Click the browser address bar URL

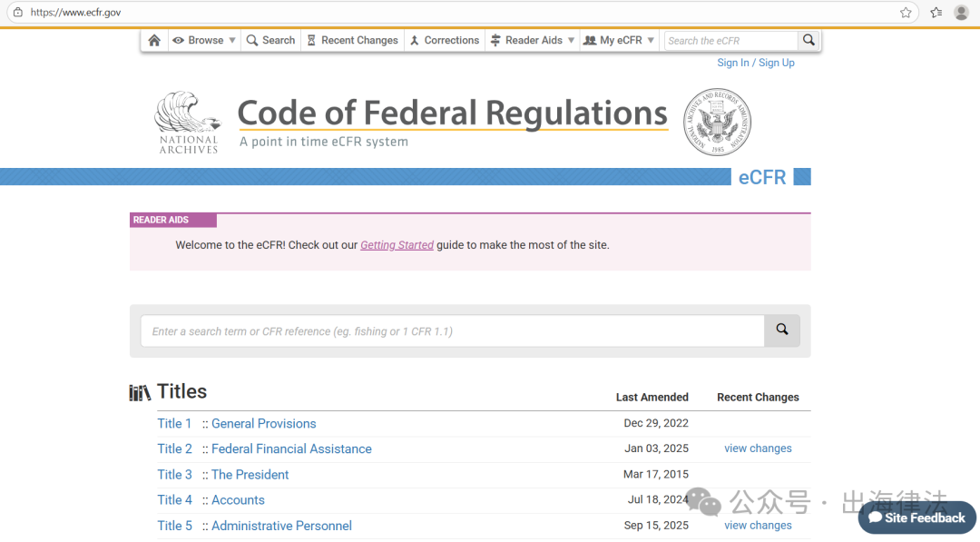pyautogui.click(x=75, y=13)
